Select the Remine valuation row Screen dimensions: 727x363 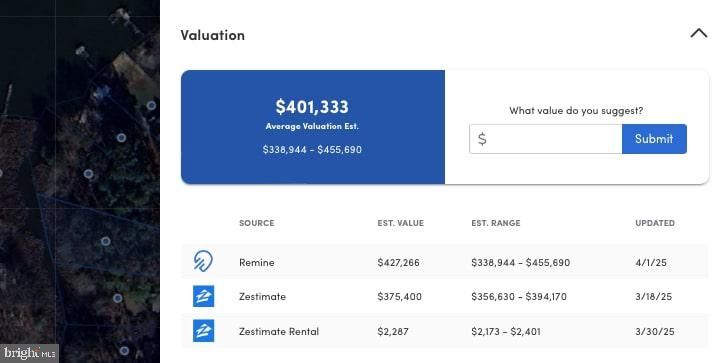pyautogui.click(x=445, y=262)
